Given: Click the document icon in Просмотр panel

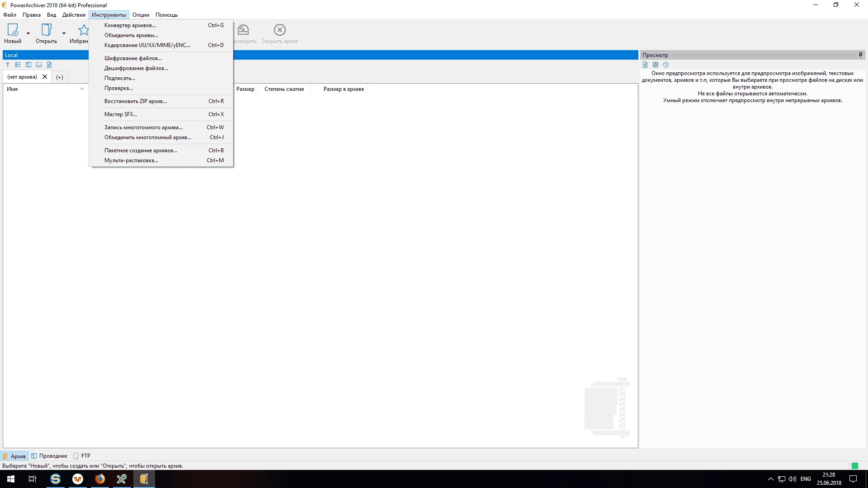Looking at the screenshot, I should 645,65.
